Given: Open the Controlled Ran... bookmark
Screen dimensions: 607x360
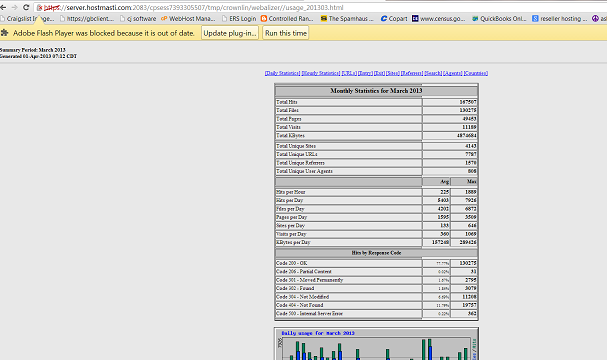Looking at the screenshot, I should point(287,19).
